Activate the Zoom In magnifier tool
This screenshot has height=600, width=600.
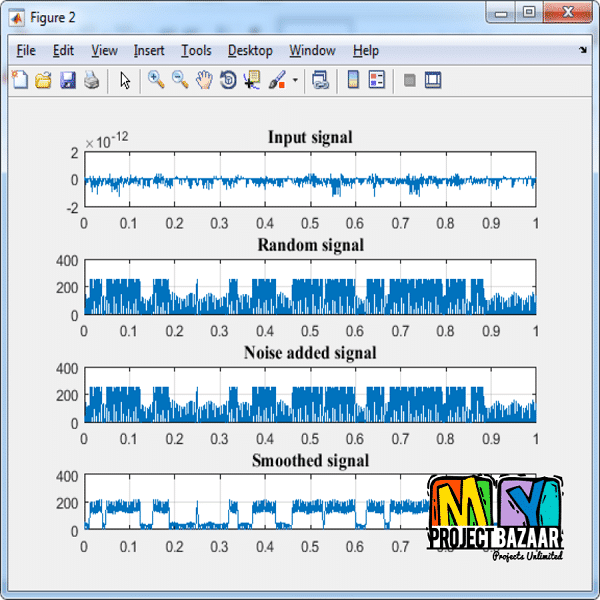156,80
